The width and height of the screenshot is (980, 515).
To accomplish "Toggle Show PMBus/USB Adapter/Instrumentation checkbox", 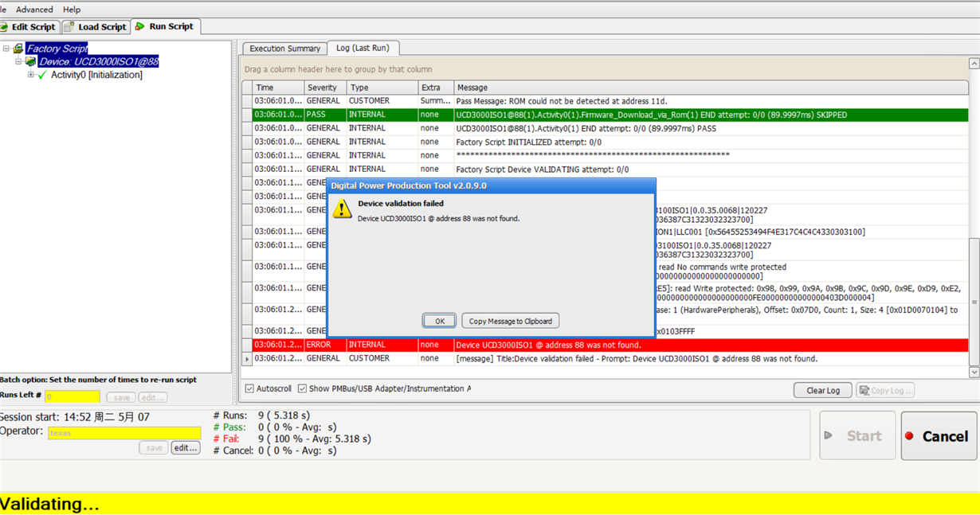I will coord(302,389).
